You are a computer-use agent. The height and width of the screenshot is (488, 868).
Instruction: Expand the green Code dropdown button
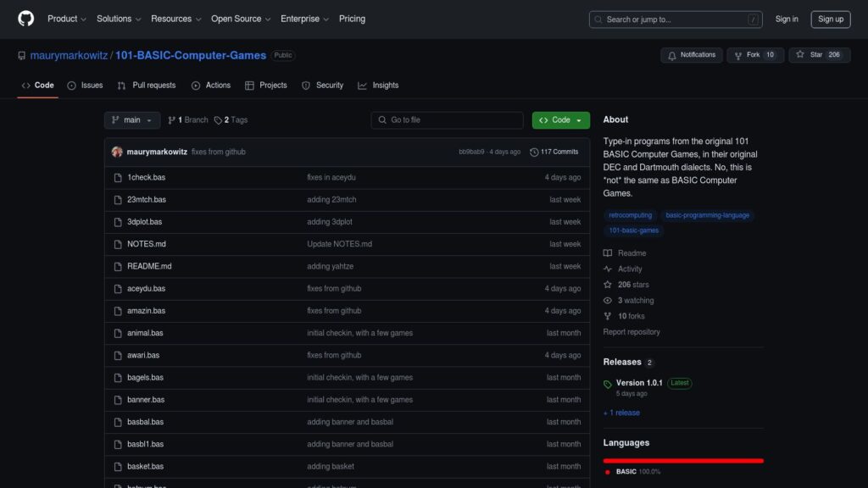pyautogui.click(x=561, y=120)
